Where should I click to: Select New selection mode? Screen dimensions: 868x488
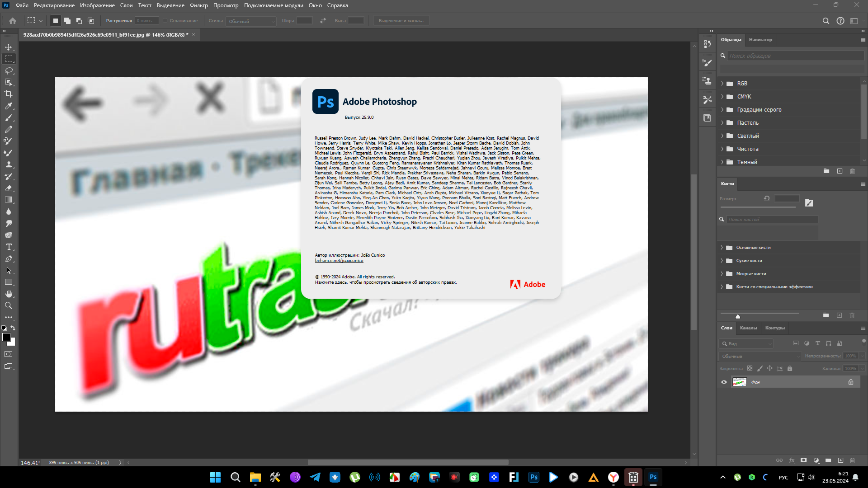point(56,21)
